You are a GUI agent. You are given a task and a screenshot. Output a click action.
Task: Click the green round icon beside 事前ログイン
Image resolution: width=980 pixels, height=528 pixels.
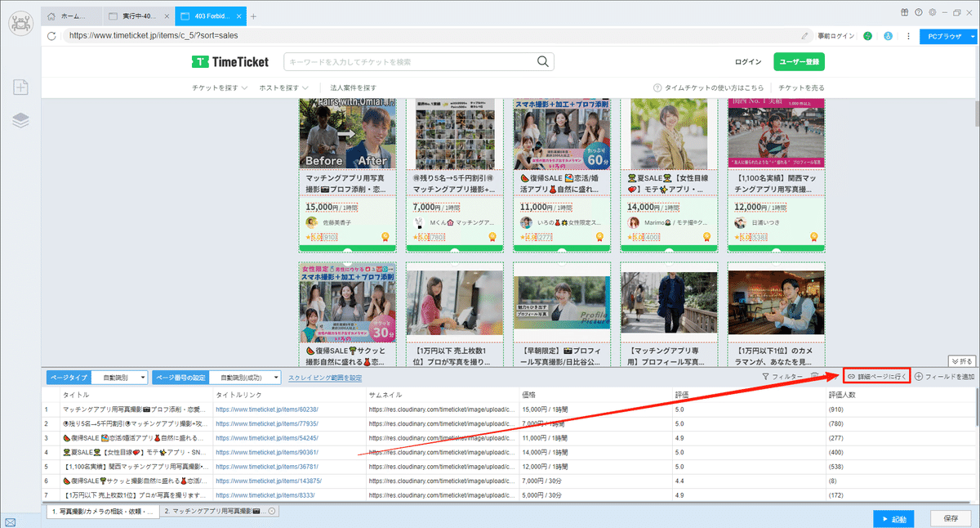tap(867, 36)
